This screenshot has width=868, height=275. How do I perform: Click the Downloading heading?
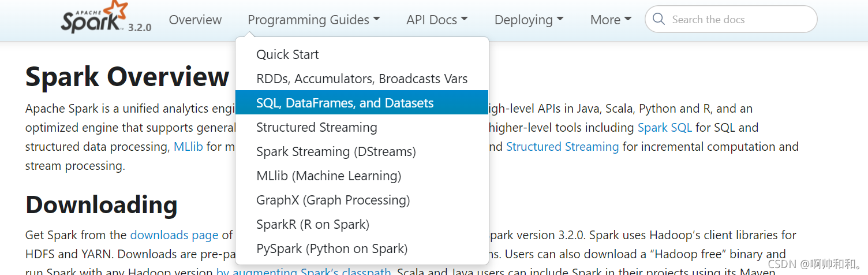102,205
